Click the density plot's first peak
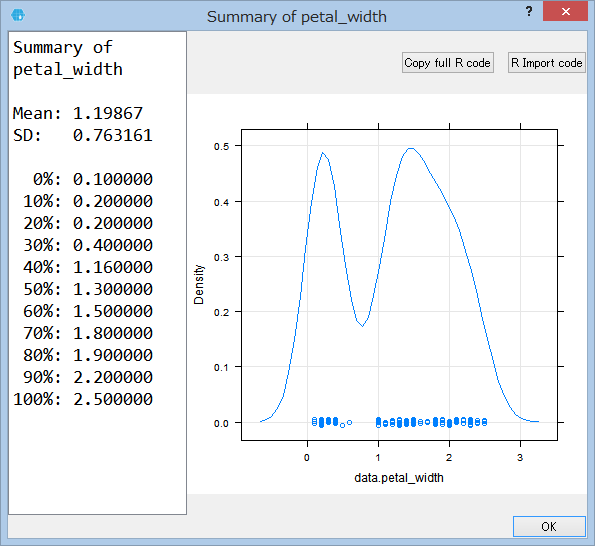The image size is (595, 546). pos(323,153)
